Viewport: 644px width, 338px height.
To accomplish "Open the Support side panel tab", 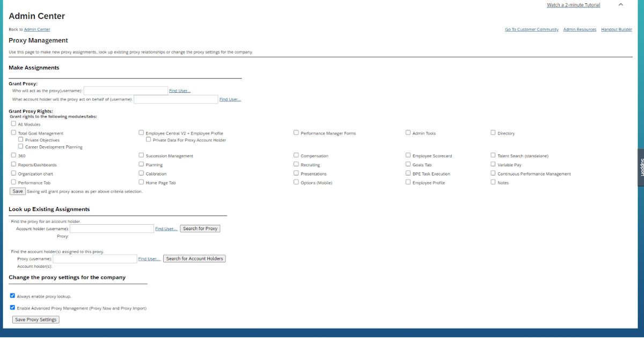I will coord(641,169).
